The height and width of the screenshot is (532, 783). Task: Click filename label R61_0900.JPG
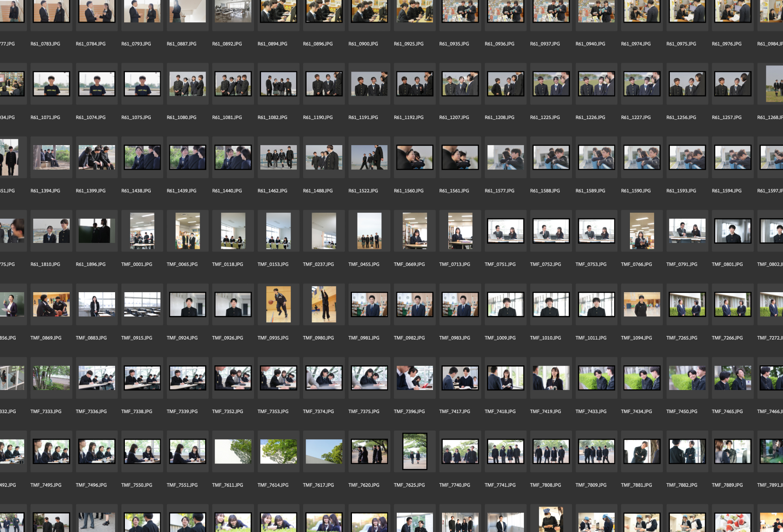[x=363, y=44]
